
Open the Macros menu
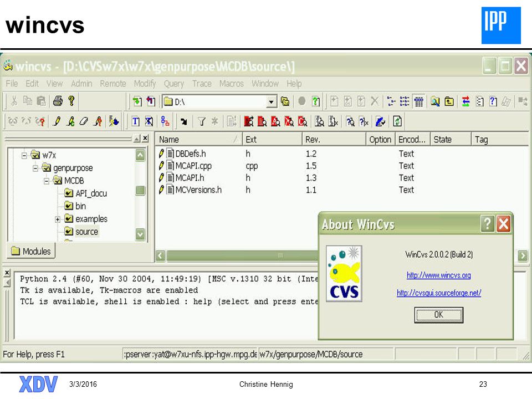click(x=232, y=84)
